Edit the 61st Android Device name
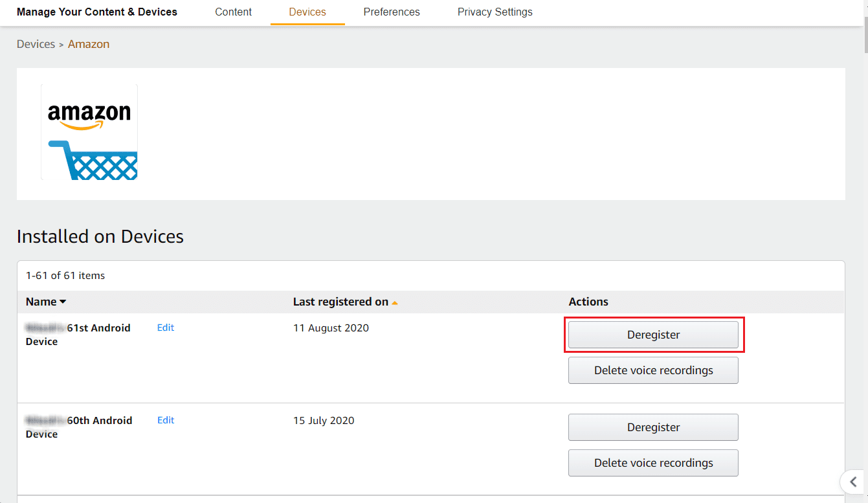Viewport: 868px width, 503px height. tap(165, 328)
